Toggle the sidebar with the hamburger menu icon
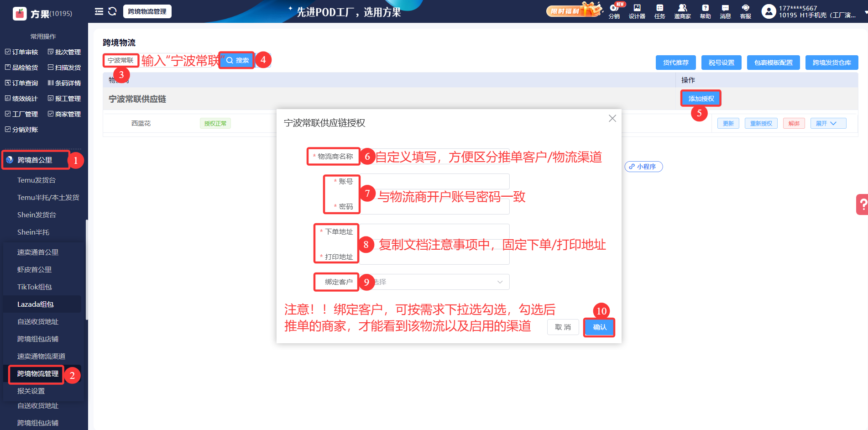Screen dimensions: 868x430 tap(99, 11)
